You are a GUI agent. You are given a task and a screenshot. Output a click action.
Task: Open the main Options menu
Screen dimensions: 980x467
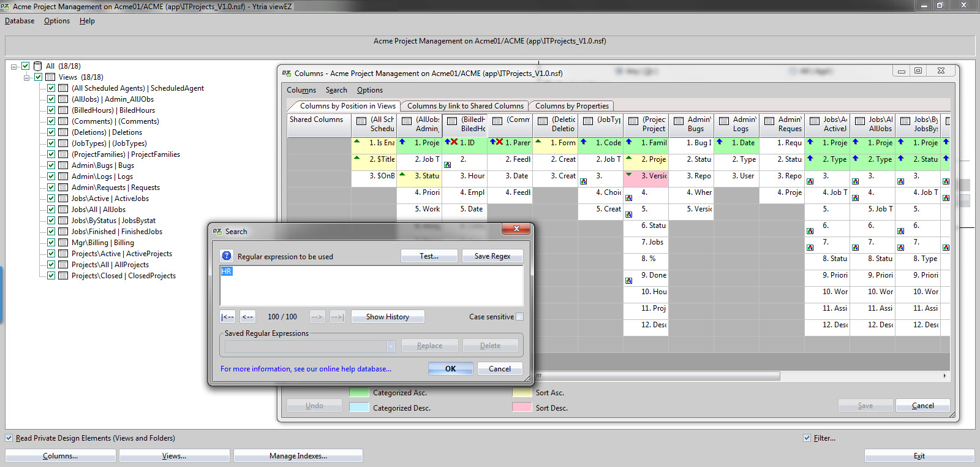coord(57,21)
